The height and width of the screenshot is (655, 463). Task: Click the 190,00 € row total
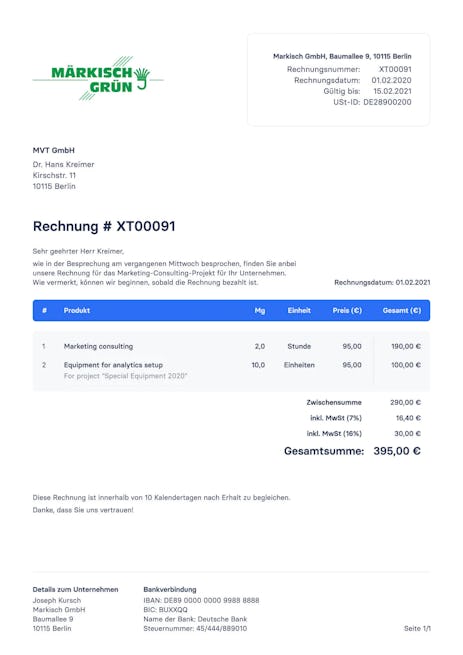coord(406,346)
